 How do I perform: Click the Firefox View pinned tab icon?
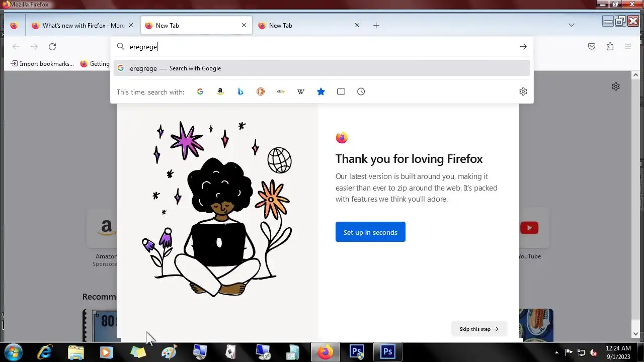pyautogui.click(x=14, y=25)
